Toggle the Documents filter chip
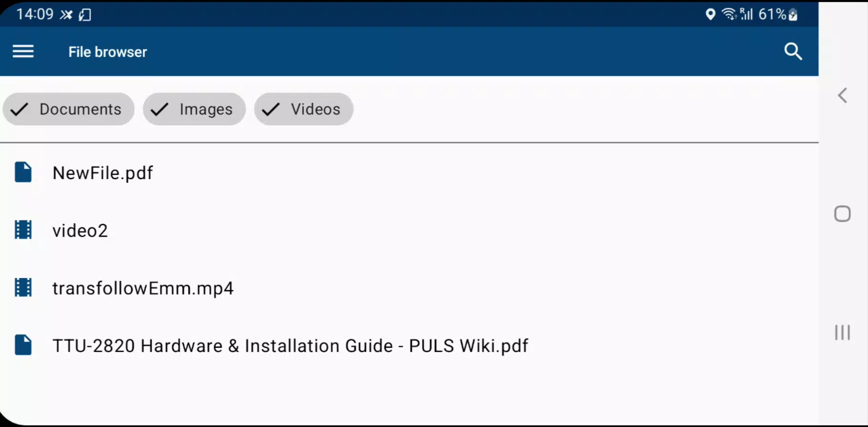The image size is (868, 427). (x=68, y=109)
